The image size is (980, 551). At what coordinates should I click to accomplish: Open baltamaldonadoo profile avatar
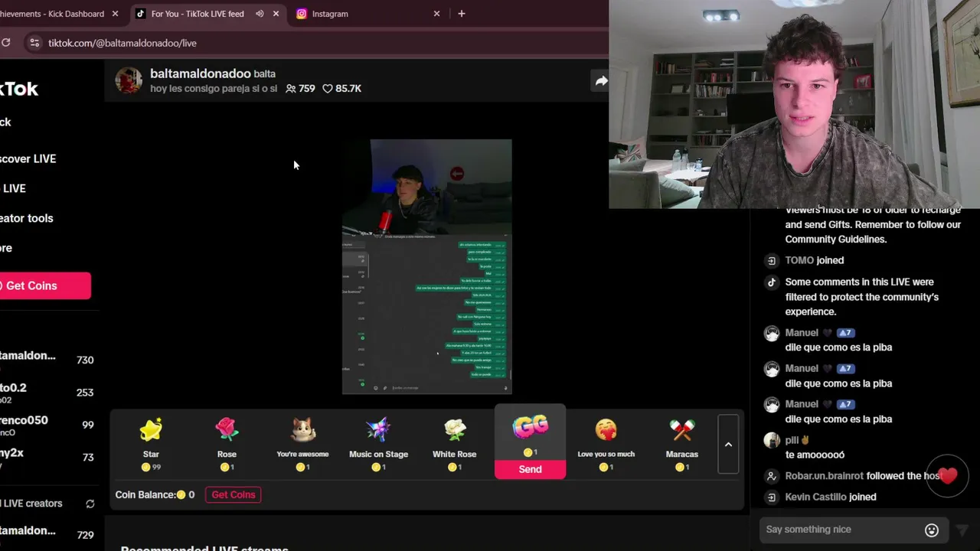click(x=129, y=80)
